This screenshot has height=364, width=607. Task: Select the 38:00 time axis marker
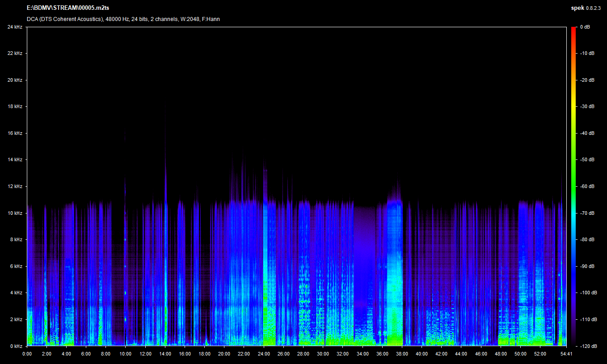click(402, 354)
